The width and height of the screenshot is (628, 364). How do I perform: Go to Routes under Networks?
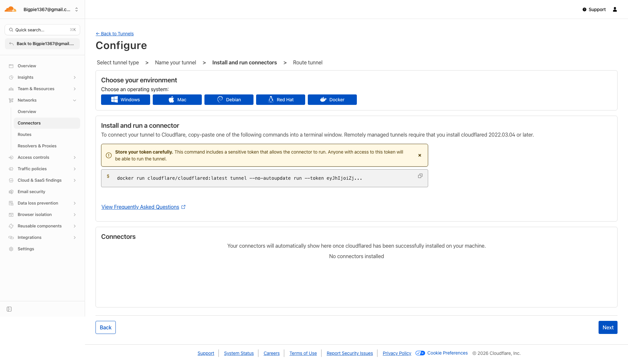[x=25, y=135]
